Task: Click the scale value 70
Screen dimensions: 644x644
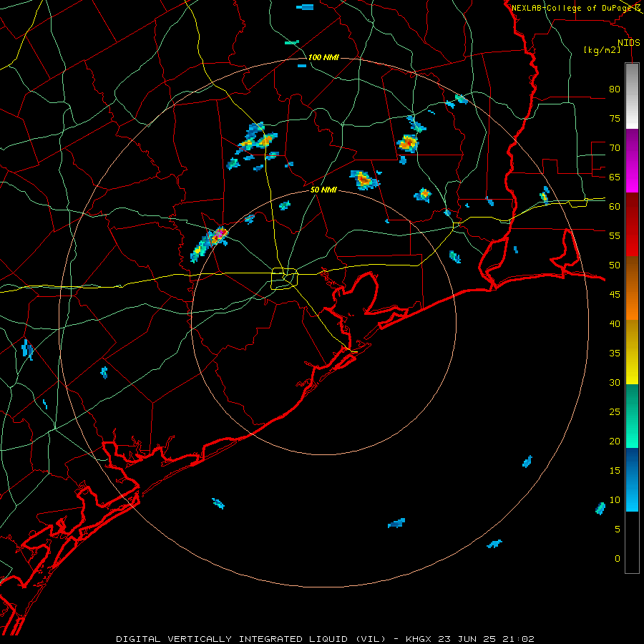Action: point(615,148)
